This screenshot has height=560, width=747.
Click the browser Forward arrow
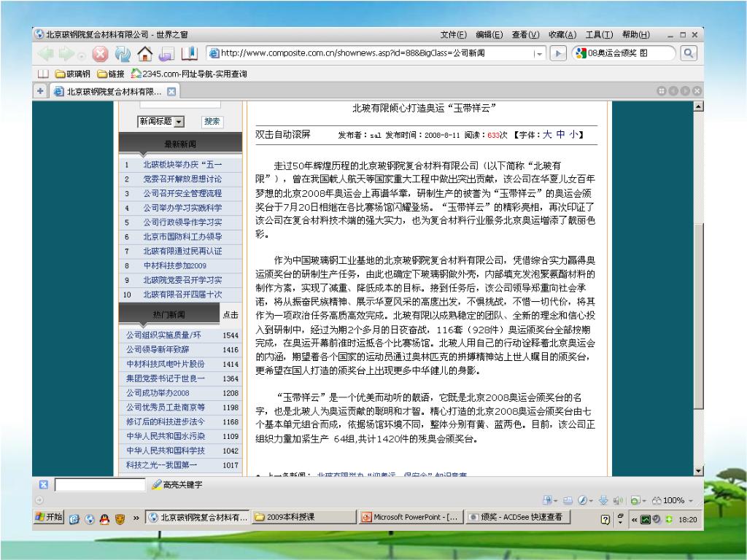pyautogui.click(x=67, y=54)
